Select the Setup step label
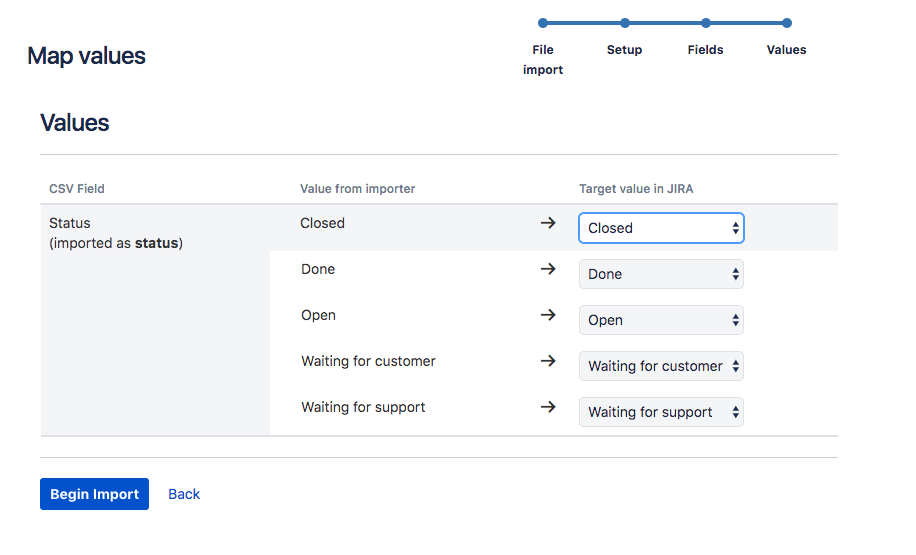Image resolution: width=916 pixels, height=555 pixels. [625, 50]
